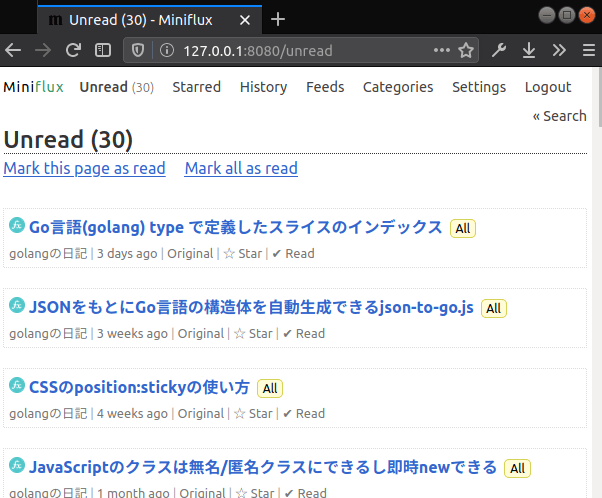602x498 pixels.
Task: Open article JavaScriptのクラスは無名/匿名クラスにできるし即時newできる
Action: coord(263,467)
